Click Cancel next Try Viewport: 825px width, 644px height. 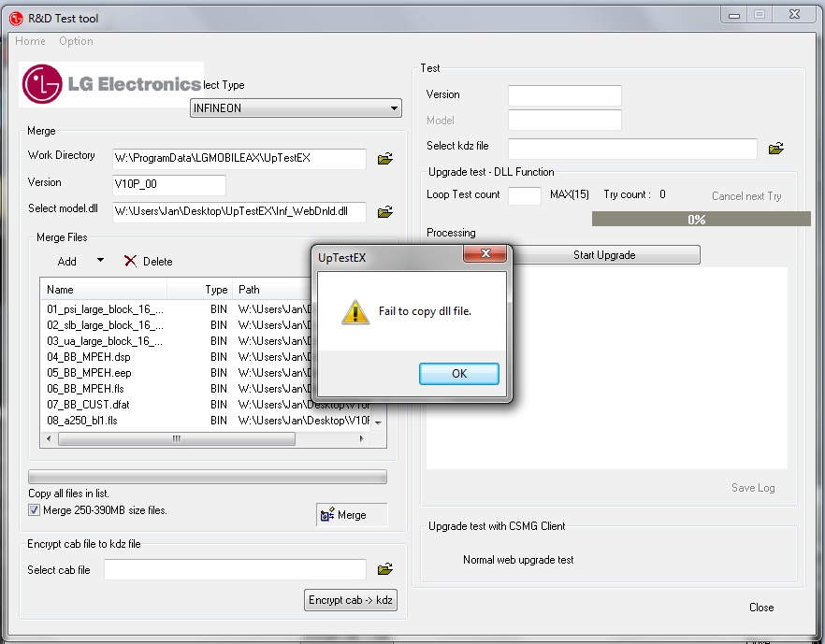746,196
